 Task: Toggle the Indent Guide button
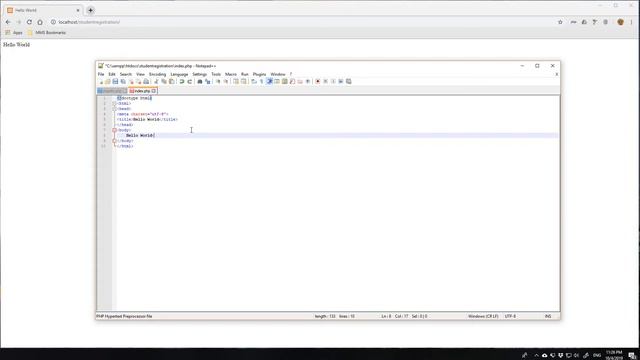pyautogui.click(x=269, y=82)
